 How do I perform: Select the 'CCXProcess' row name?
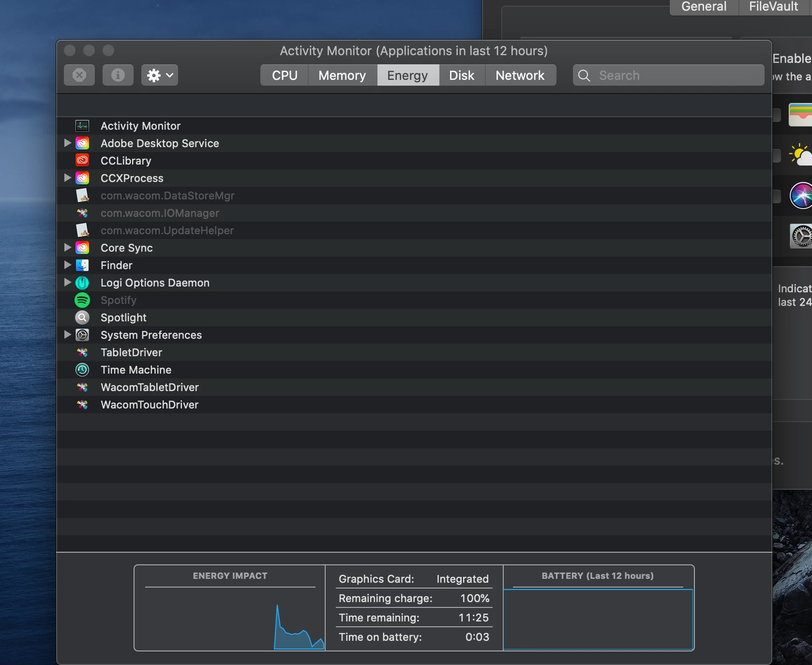[x=132, y=178]
